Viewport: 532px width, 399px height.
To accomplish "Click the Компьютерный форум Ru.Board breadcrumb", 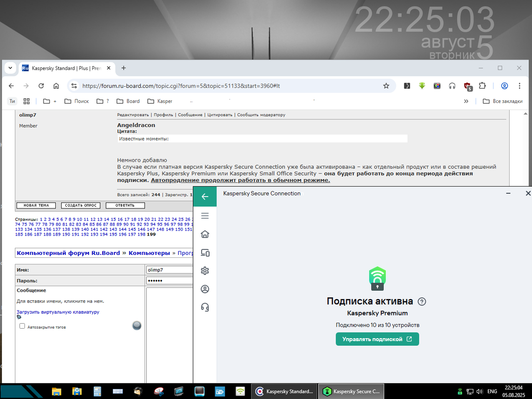I will pos(68,253).
